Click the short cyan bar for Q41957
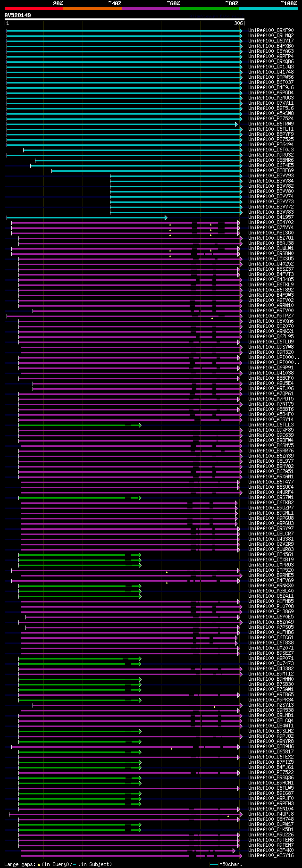The image size is (302, 868). click(87, 217)
